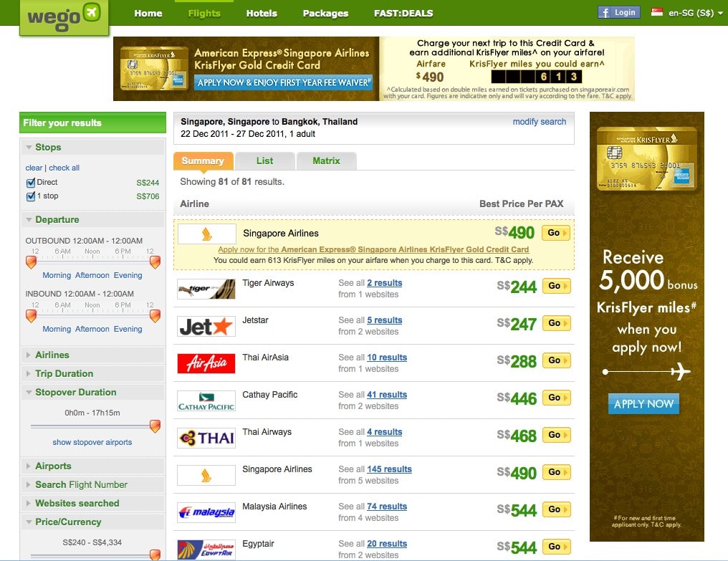The image size is (728, 561).
Task: Click the AirAsia logo
Action: [206, 364]
